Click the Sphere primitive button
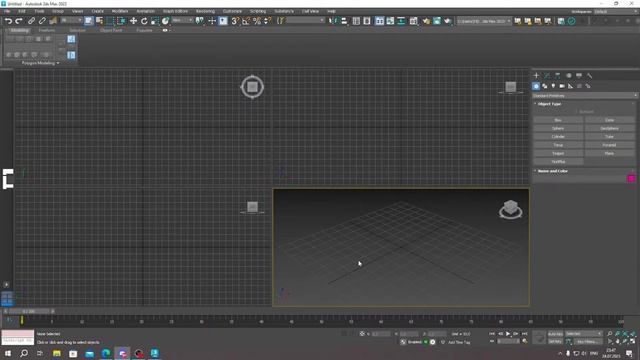640x360 pixels. coord(558,129)
